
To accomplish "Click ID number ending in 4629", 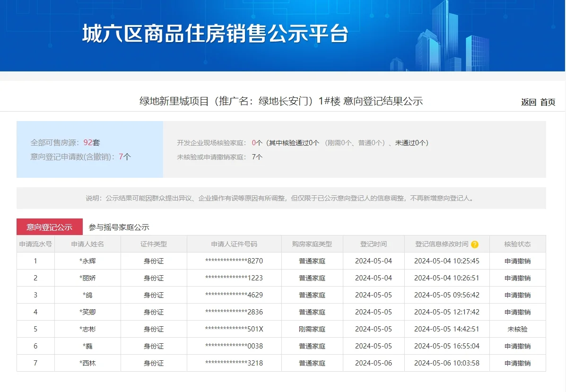I will 234,295.
